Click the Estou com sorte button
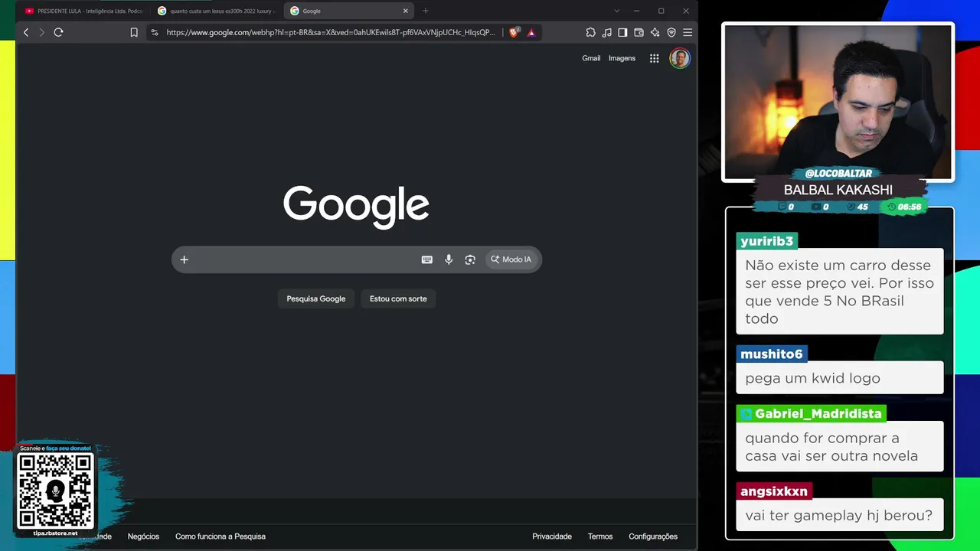Image resolution: width=980 pixels, height=551 pixels. click(398, 298)
